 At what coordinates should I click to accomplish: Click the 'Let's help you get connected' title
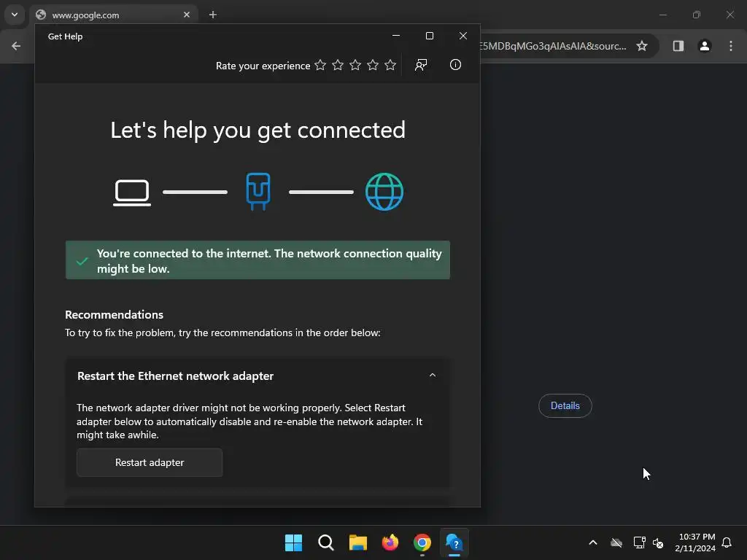click(258, 130)
